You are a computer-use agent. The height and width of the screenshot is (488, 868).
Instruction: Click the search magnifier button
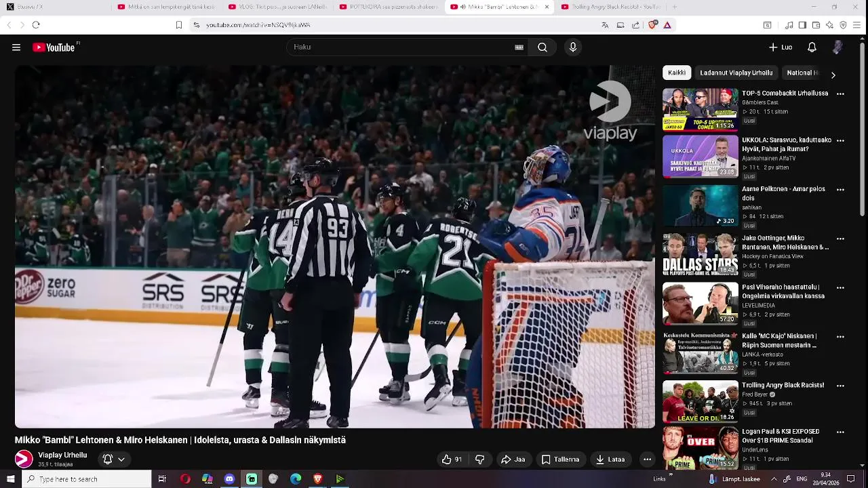[x=542, y=47]
